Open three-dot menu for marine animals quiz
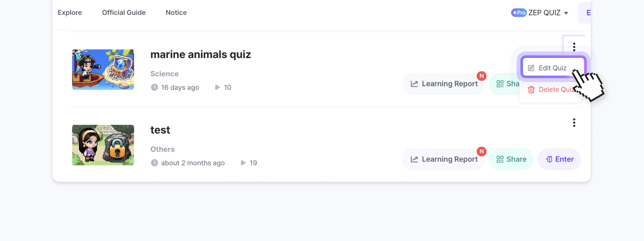The height and width of the screenshot is (241, 644). coord(574,47)
